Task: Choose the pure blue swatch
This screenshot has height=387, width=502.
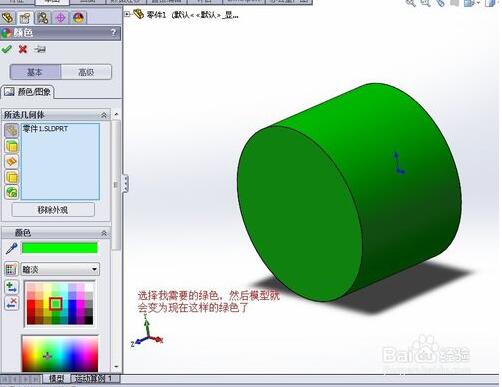Action: click(x=72, y=304)
